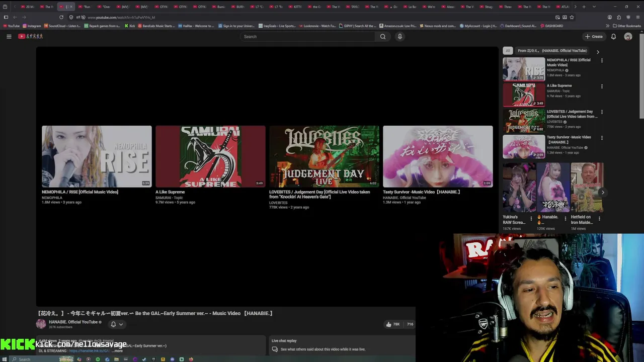Open options for Hetfield on Iron Maiden short
The width and height of the screenshot is (644, 362).
pos(599,219)
